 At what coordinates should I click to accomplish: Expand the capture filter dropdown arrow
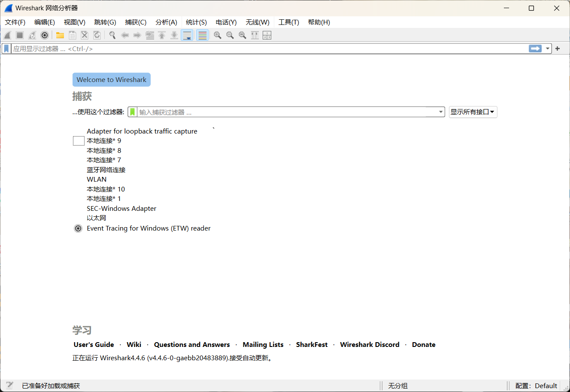tap(441, 112)
